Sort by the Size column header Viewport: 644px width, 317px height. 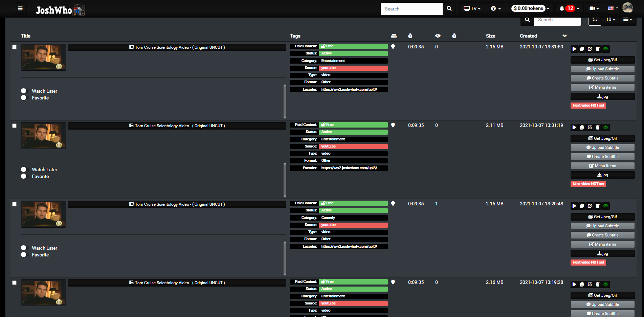(x=491, y=36)
